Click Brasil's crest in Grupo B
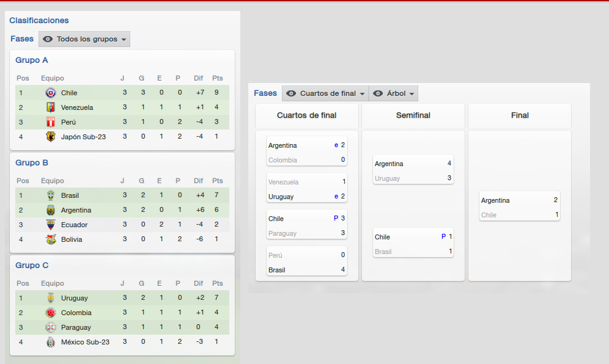Screen dimensions: 609x364 click(x=51, y=195)
